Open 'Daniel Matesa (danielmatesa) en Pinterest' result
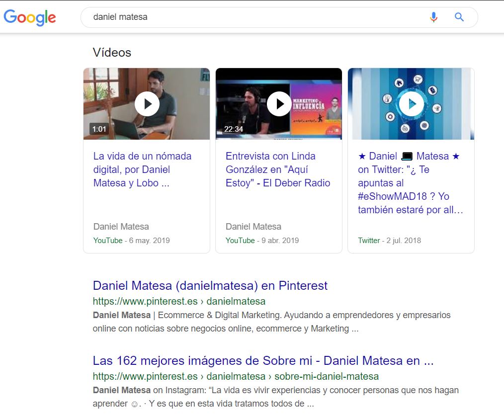 210,285
